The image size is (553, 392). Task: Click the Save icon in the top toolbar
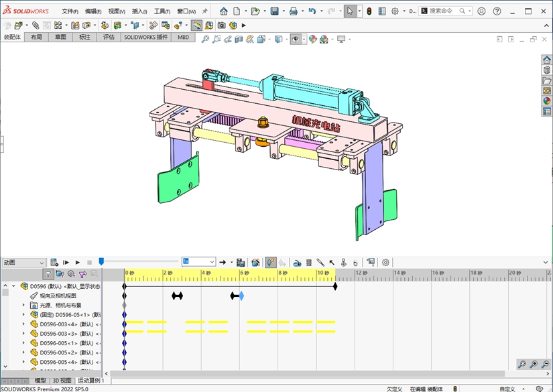pos(274,11)
